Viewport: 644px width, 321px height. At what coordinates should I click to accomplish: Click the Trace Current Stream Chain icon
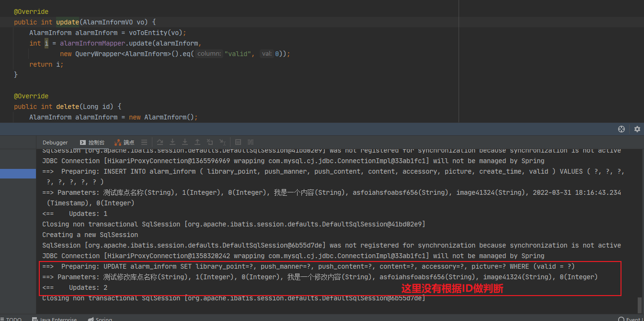(250, 143)
